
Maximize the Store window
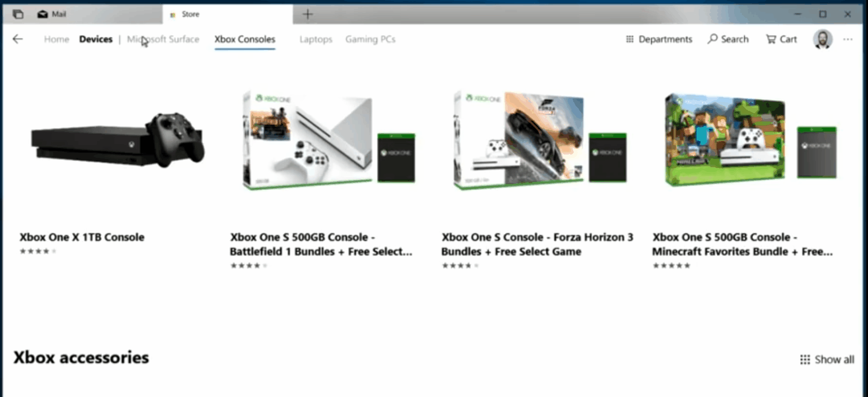point(823,15)
